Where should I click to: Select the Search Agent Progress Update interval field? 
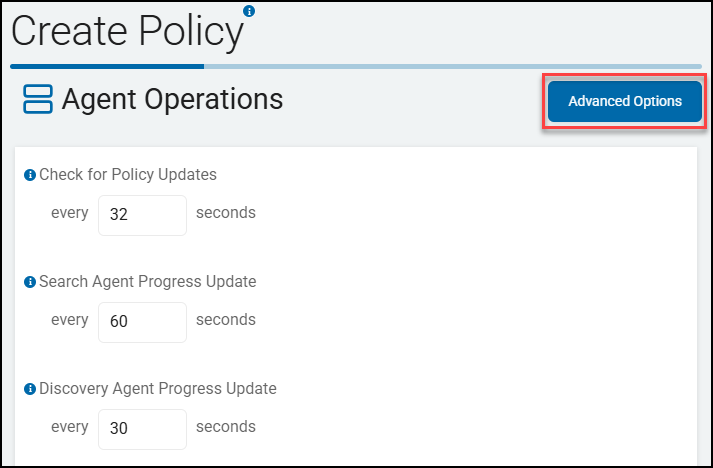[142, 321]
